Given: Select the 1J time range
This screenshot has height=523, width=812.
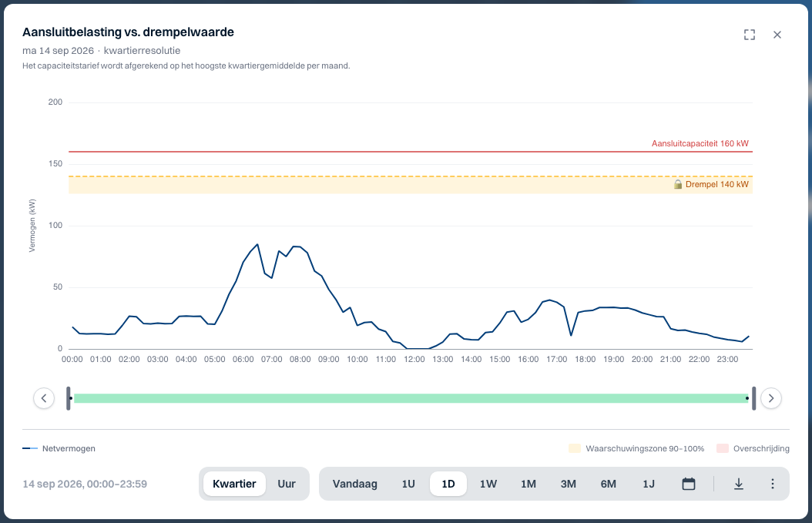Looking at the screenshot, I should 649,484.
